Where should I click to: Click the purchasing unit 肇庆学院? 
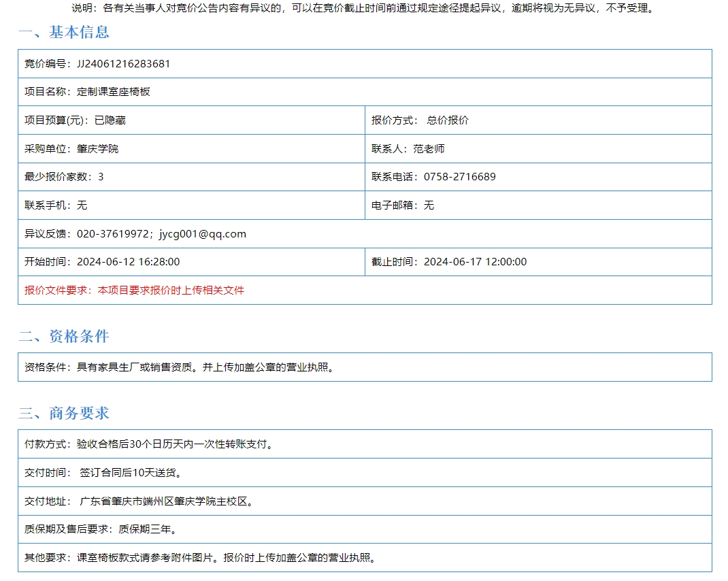pos(97,148)
